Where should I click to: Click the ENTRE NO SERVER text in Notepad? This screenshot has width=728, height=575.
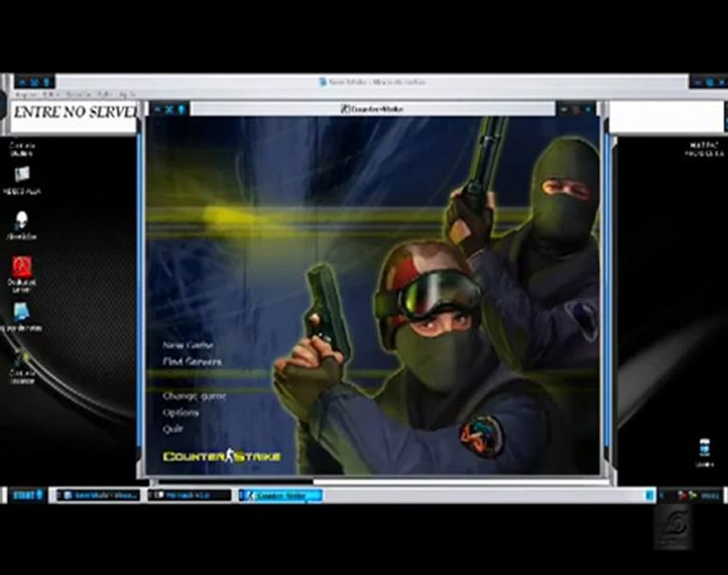76,112
